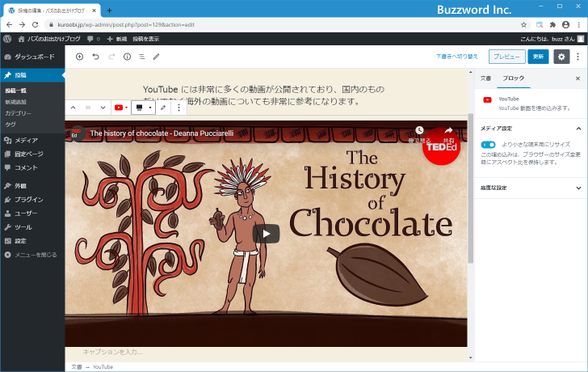Screen dimensions: 588x372
Task: Move the block up with the arrow
Action: point(73,108)
